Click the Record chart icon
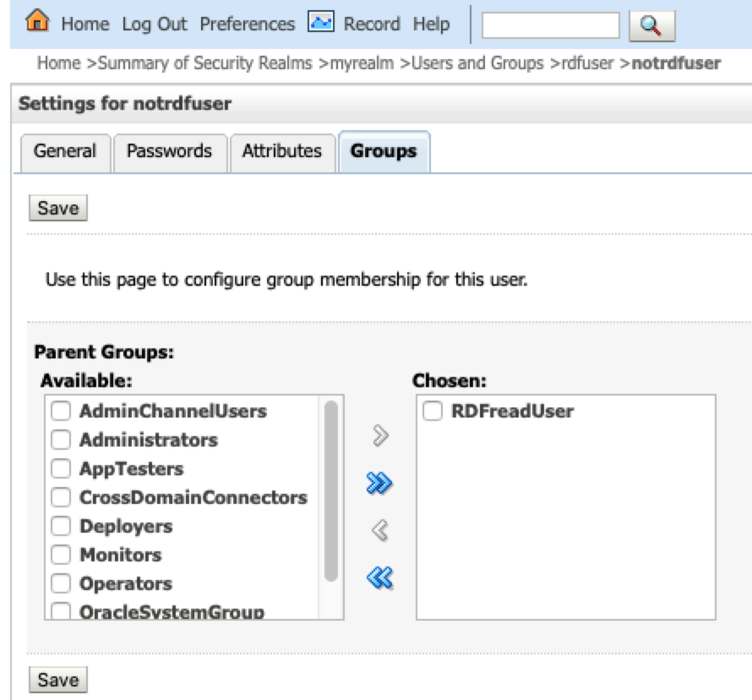 tap(321, 22)
